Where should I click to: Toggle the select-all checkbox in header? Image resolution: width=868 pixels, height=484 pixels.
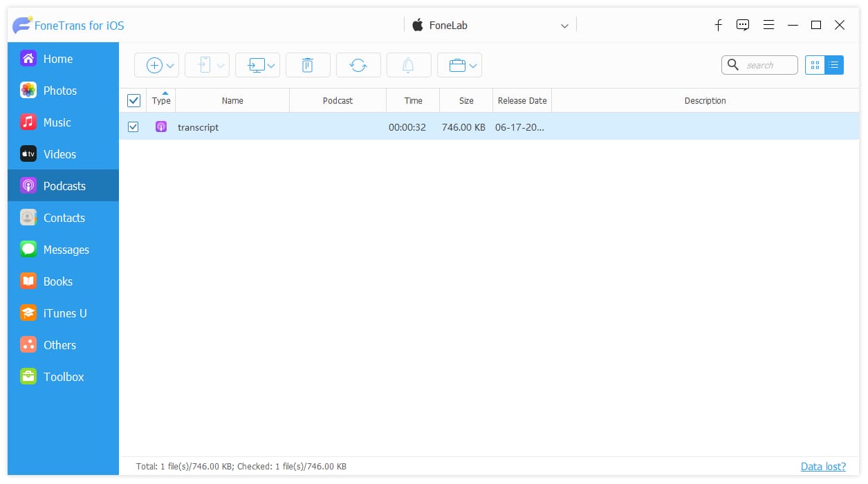[x=134, y=100]
